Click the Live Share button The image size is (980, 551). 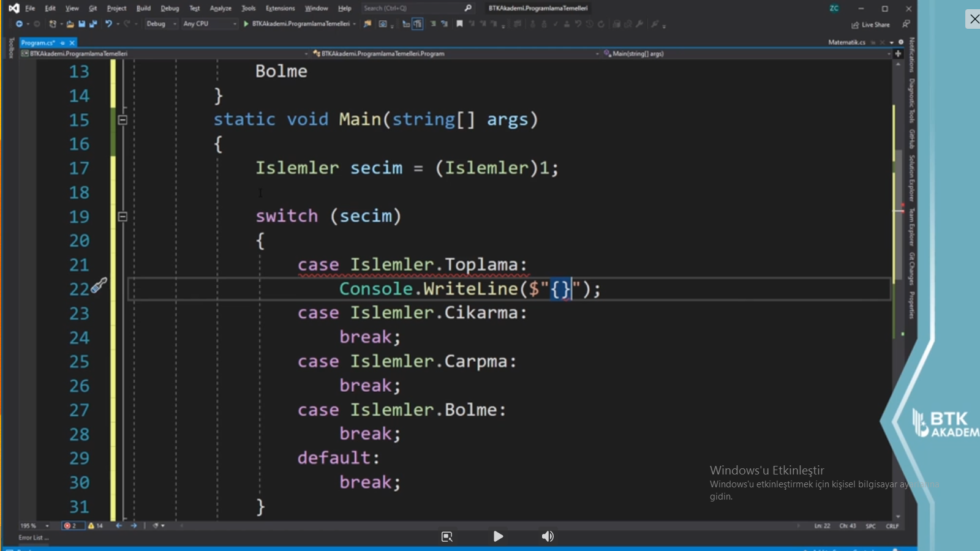[870, 24]
